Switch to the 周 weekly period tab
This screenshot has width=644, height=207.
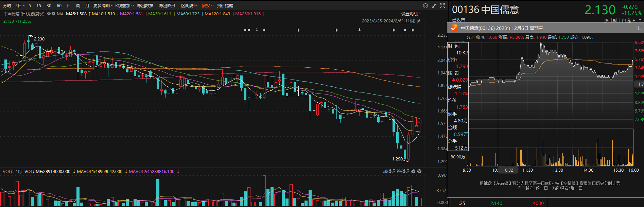click(x=78, y=6)
